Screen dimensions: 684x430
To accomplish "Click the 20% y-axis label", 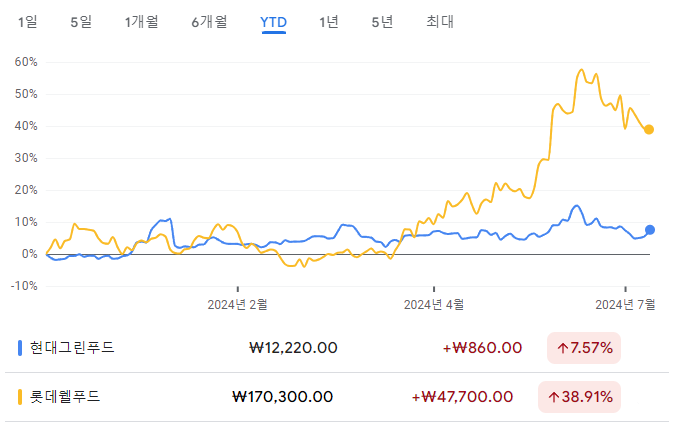I will pyautogui.click(x=26, y=190).
